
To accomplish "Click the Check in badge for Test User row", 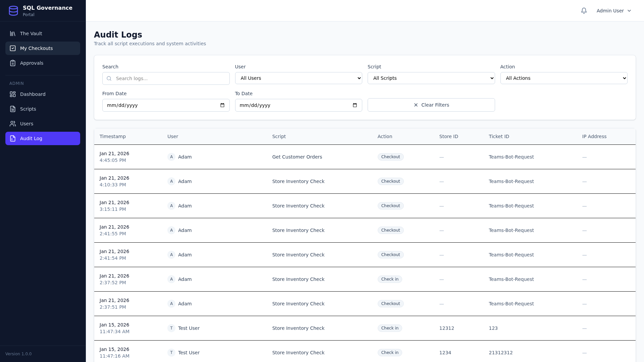I will click(390, 328).
